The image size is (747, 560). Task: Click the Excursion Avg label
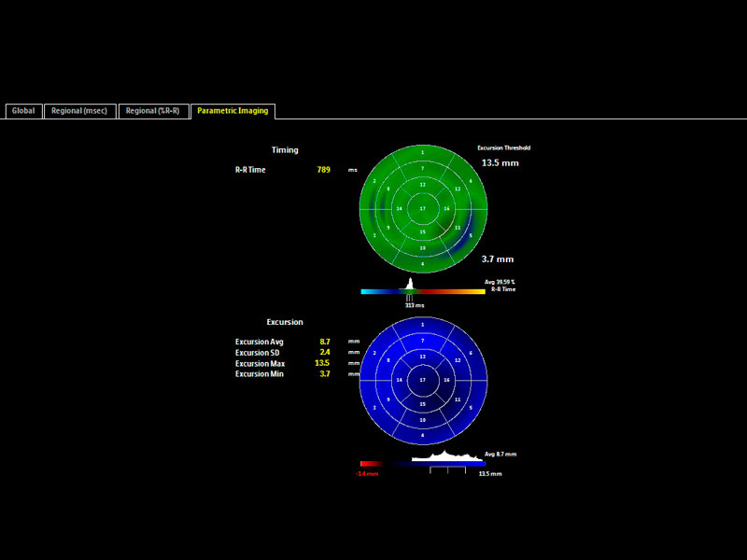coord(260,342)
